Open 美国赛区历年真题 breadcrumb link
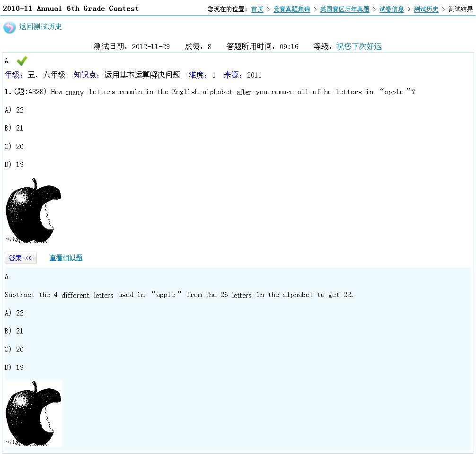Image resolution: width=476 pixels, height=456 pixels. coord(344,9)
